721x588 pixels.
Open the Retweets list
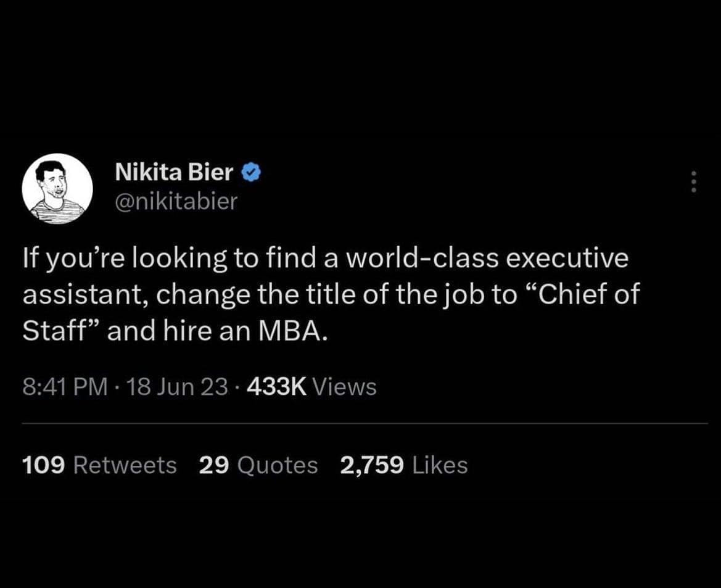pos(125,465)
